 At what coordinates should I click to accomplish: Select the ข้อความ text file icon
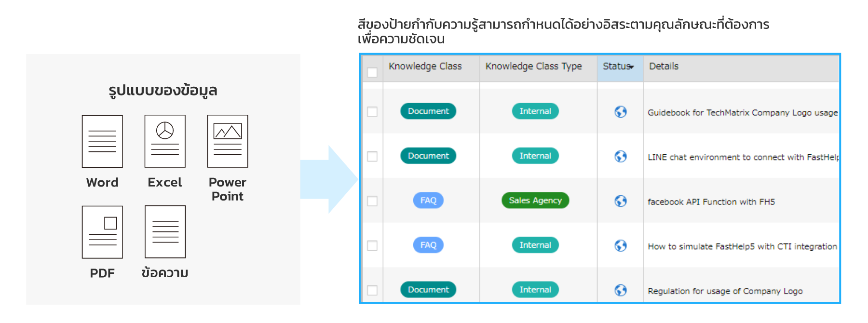point(164,233)
